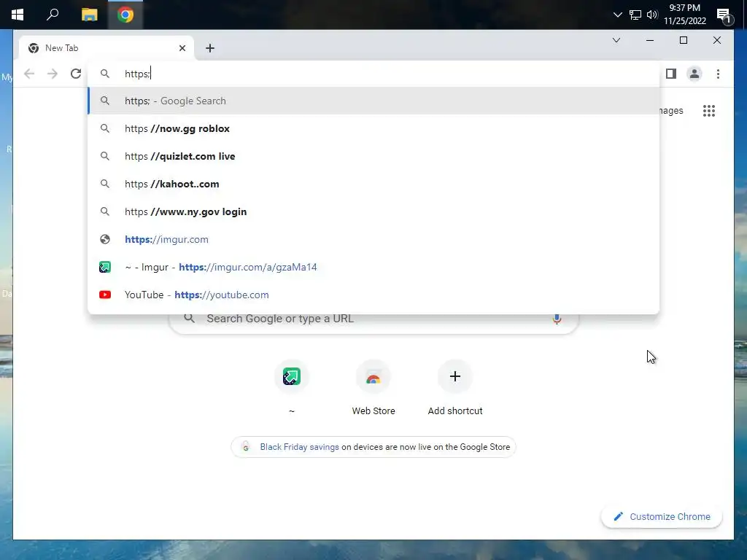The width and height of the screenshot is (747, 560).
Task: Choose the "quizlet.com live" suggestion
Action: [374, 156]
